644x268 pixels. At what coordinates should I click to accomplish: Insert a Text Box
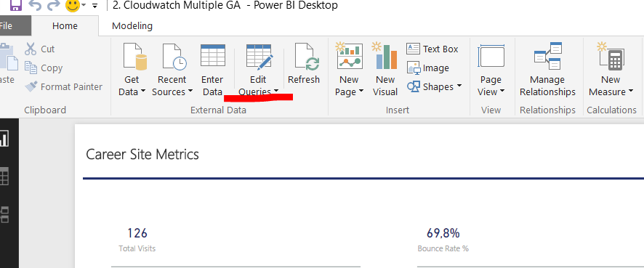(x=432, y=49)
